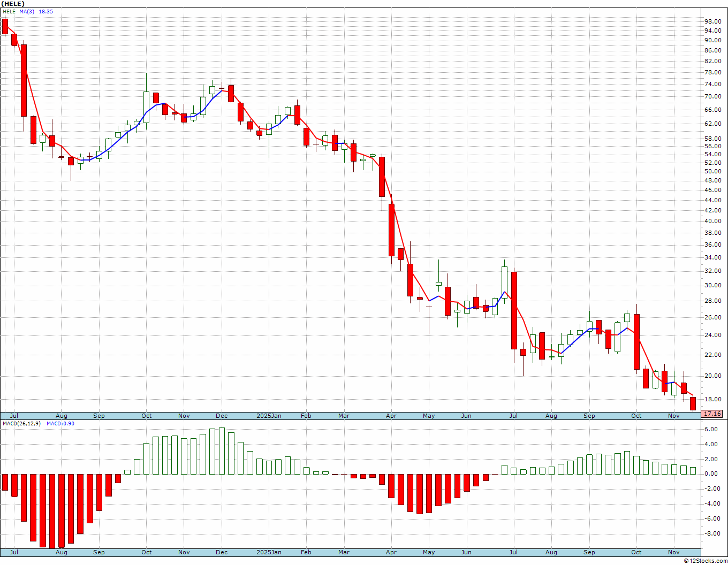The width and height of the screenshot is (728, 565).
Task: Click the 98.00 price axis label
Action: (x=712, y=21)
